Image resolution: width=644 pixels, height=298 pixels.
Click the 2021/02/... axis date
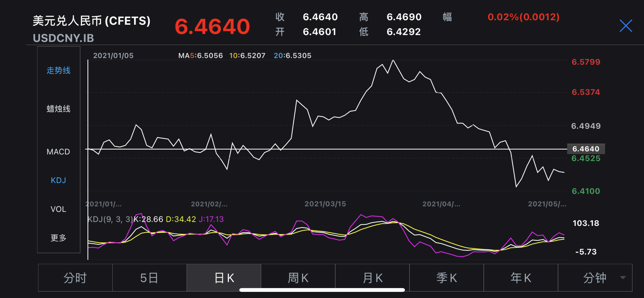209,204
